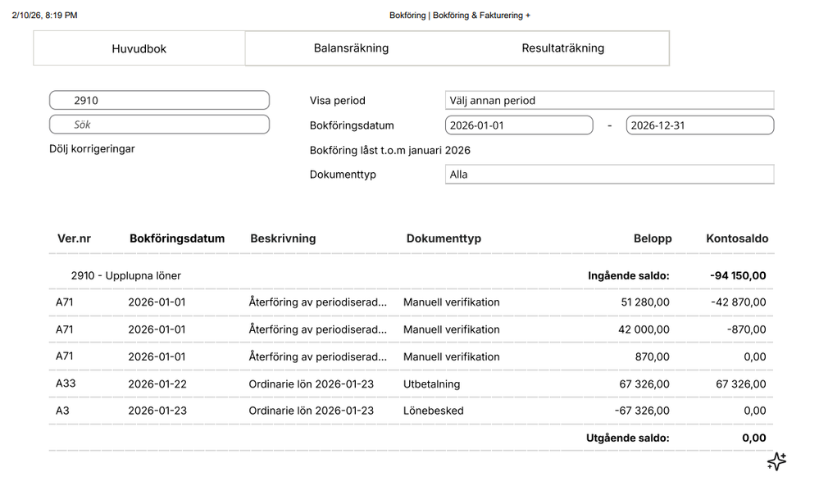Open the Balansräkning tab
Image resolution: width=819 pixels, height=504 pixels.
point(351,48)
